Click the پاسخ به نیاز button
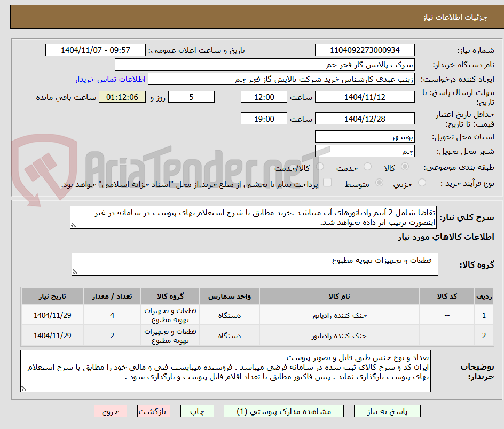 387,411
